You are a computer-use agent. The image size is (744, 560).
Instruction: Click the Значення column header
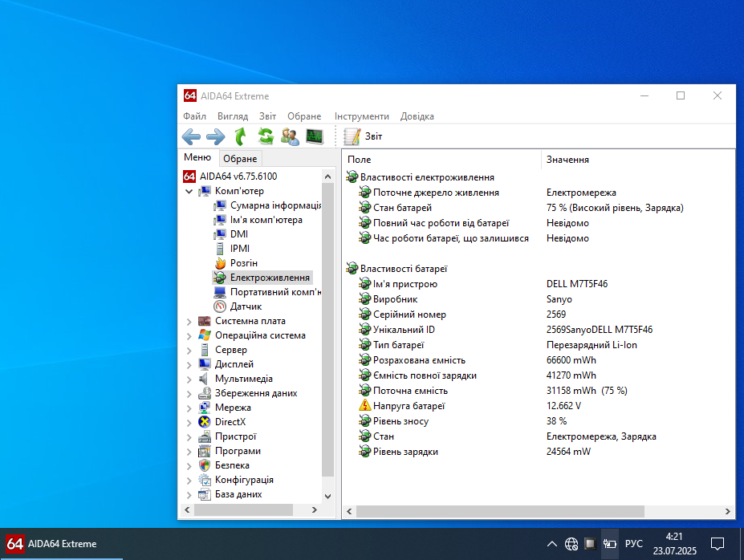pyautogui.click(x=568, y=160)
